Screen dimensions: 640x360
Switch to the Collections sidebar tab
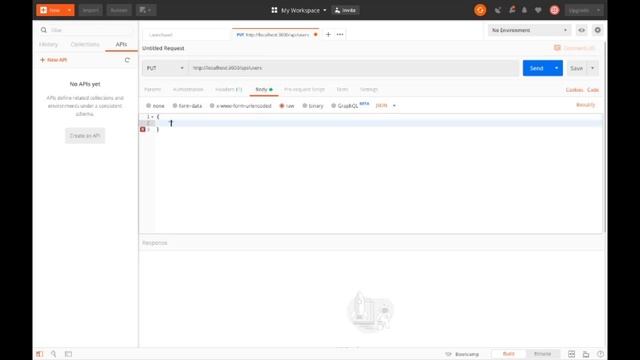[x=85, y=44]
